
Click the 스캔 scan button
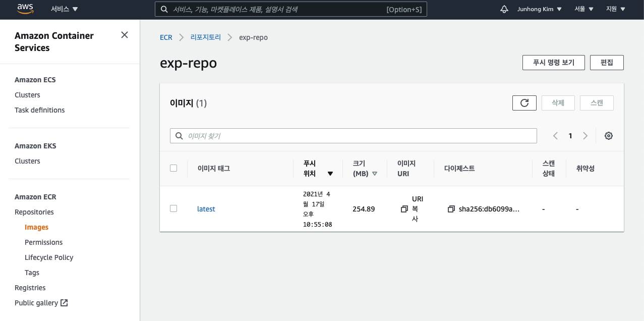(x=597, y=103)
